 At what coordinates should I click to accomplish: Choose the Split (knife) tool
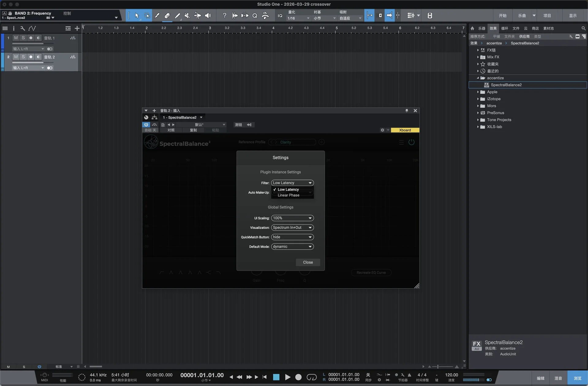(157, 16)
